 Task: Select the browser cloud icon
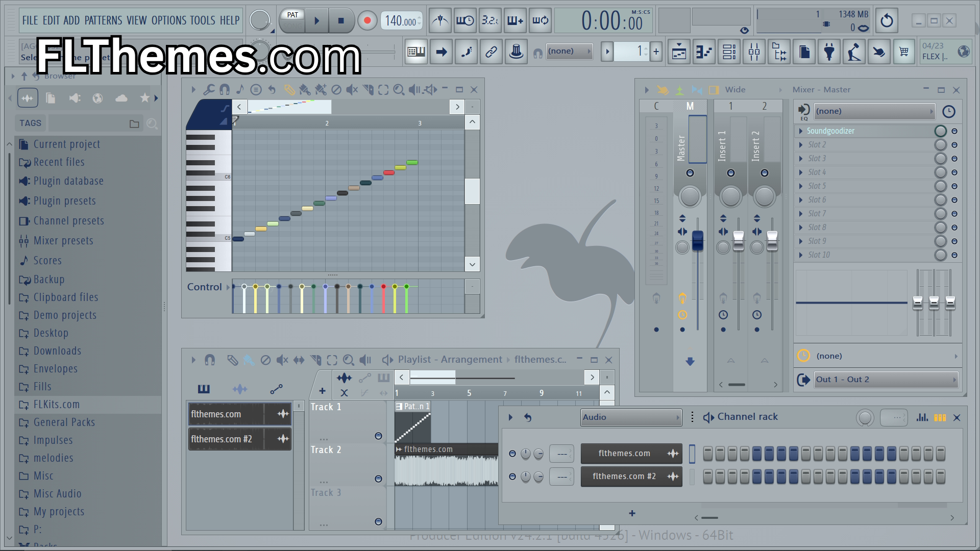[x=121, y=98]
